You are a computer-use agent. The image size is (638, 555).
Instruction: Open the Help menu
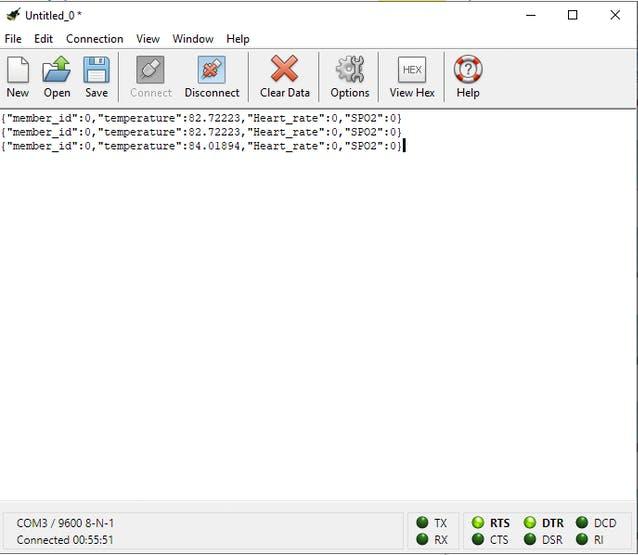pos(238,39)
